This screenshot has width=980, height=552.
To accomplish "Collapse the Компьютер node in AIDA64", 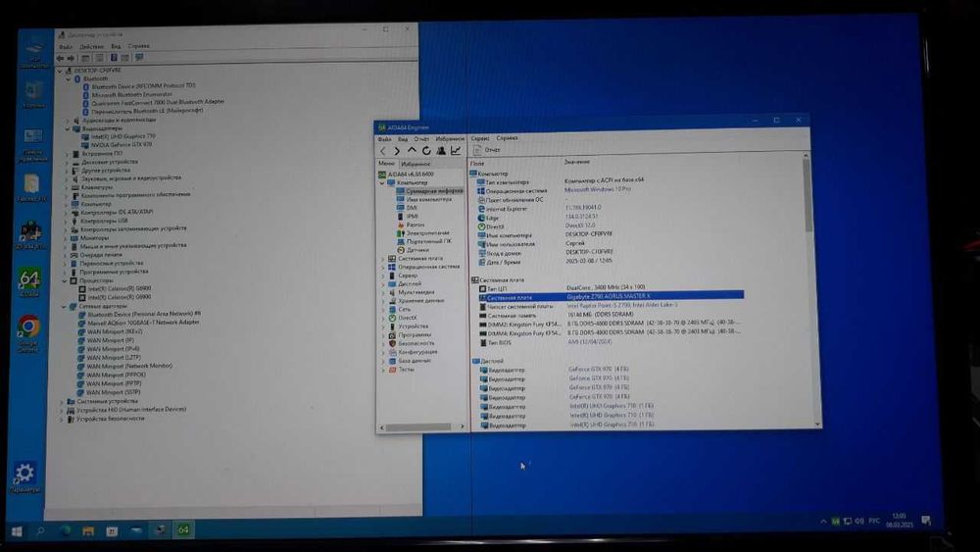I will tap(382, 182).
